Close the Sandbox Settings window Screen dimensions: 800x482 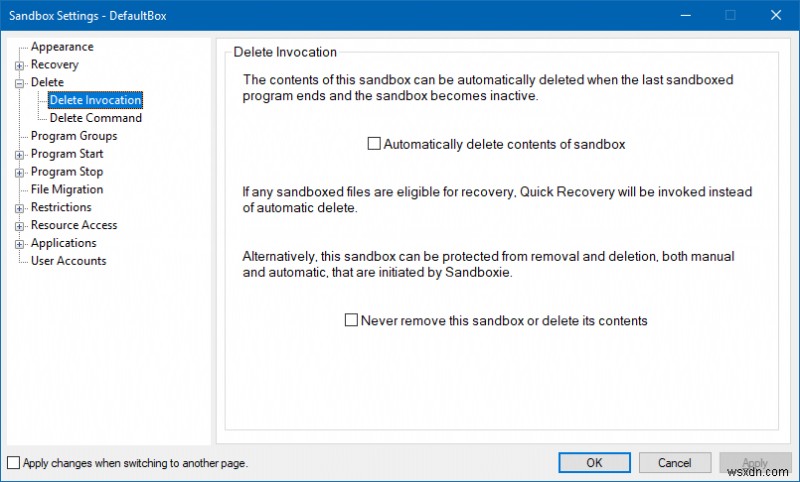point(776,15)
